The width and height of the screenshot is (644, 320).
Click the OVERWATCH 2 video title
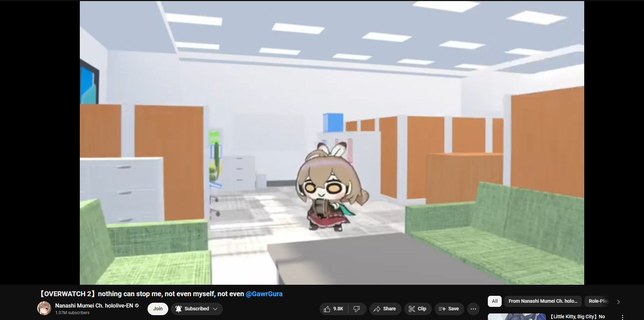pos(161,294)
